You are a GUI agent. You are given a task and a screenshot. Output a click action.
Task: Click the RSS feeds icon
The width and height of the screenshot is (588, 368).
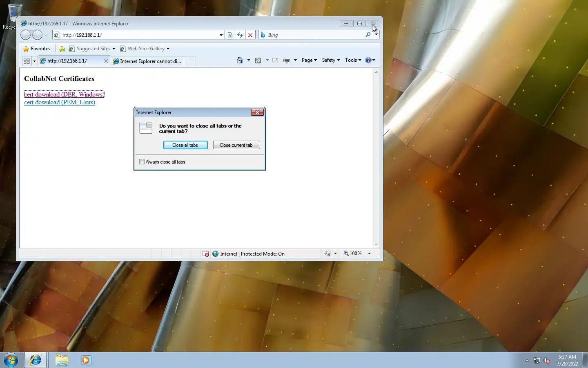(x=258, y=60)
